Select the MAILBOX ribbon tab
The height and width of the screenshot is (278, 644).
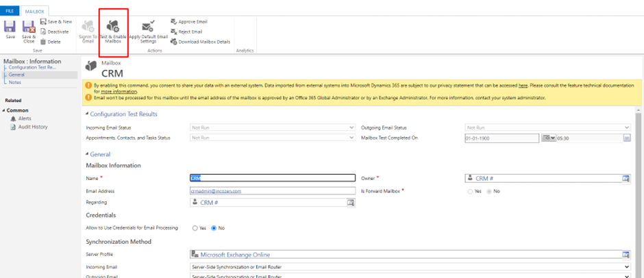(34, 12)
